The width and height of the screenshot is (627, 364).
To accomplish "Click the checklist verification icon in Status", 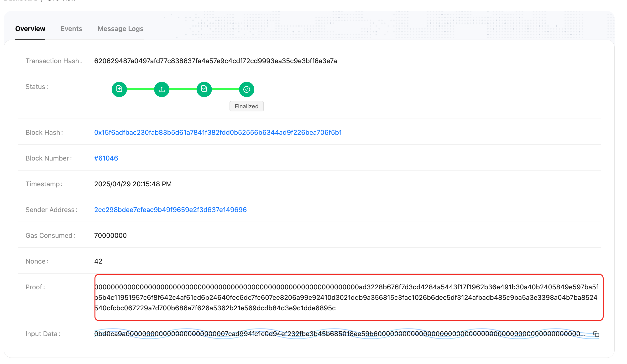I will pos(204,89).
